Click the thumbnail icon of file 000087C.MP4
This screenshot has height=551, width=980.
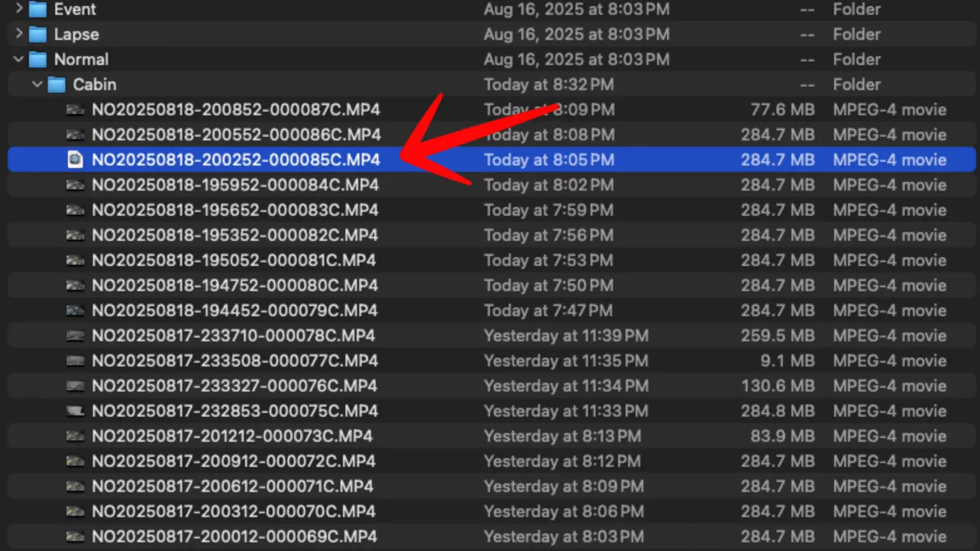(x=75, y=109)
